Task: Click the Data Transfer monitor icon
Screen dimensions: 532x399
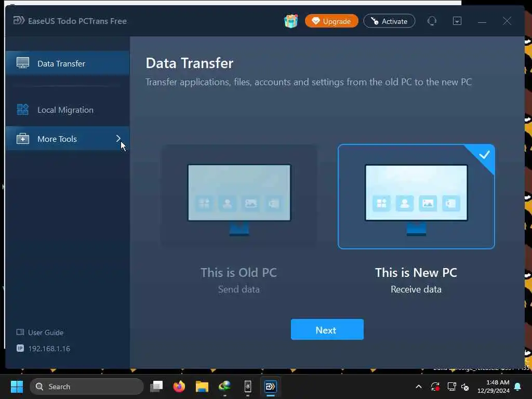Action: (x=23, y=63)
